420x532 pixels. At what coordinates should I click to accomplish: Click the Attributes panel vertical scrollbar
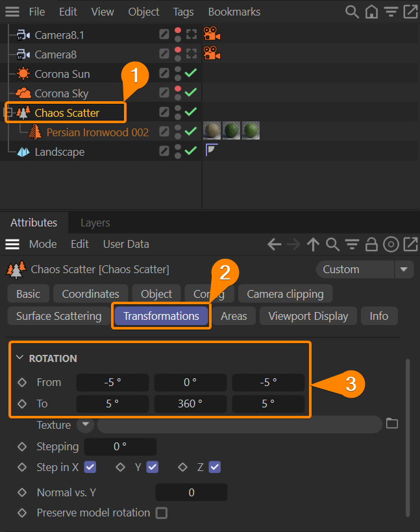(x=408, y=438)
